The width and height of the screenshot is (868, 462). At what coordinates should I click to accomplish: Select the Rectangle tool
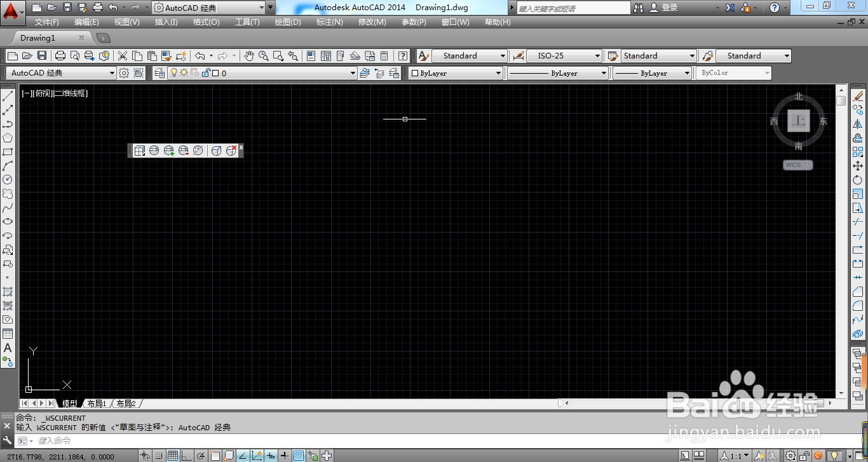click(8, 152)
